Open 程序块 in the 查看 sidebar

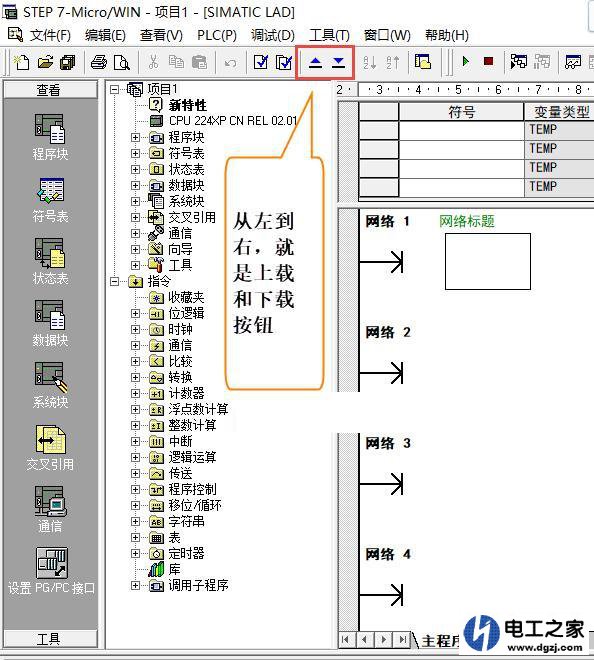pyautogui.click(x=50, y=137)
